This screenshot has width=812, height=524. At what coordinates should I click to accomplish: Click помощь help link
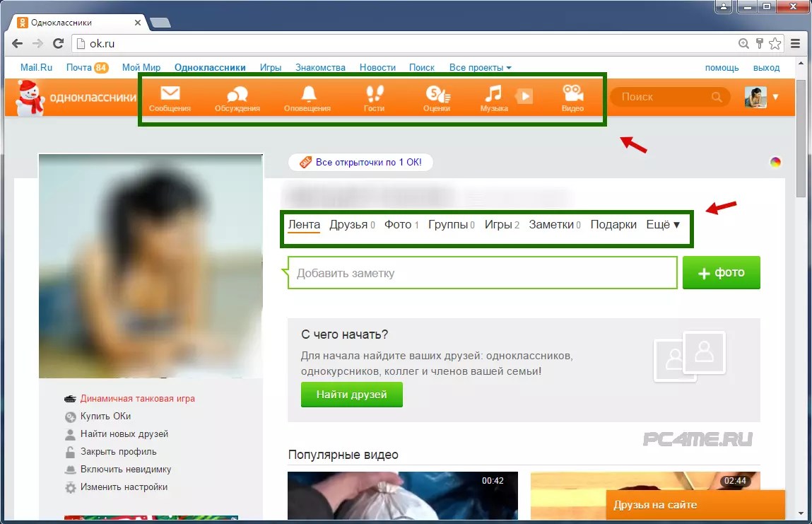722,68
